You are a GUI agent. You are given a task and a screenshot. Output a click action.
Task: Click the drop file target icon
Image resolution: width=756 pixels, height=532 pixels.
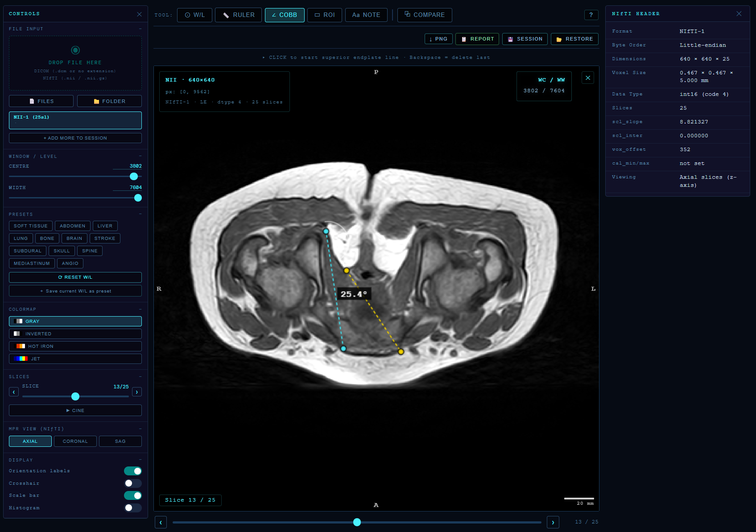(x=75, y=50)
